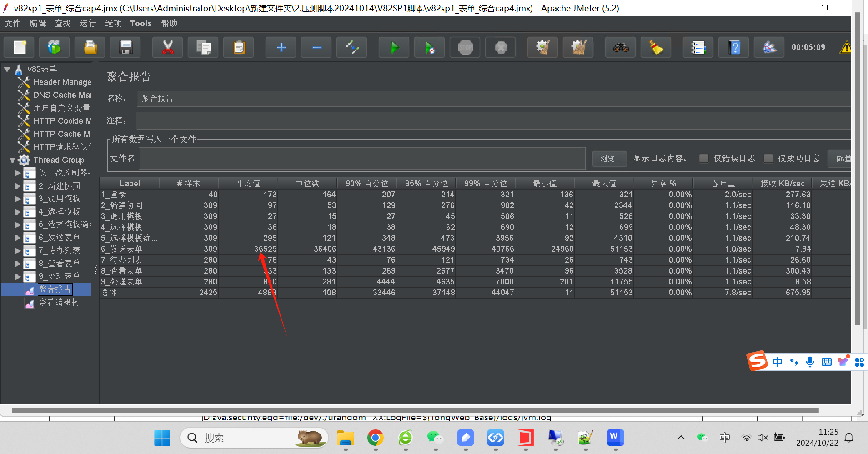Click the 浏览... browse button
This screenshot has width=868, height=454.
coord(609,159)
